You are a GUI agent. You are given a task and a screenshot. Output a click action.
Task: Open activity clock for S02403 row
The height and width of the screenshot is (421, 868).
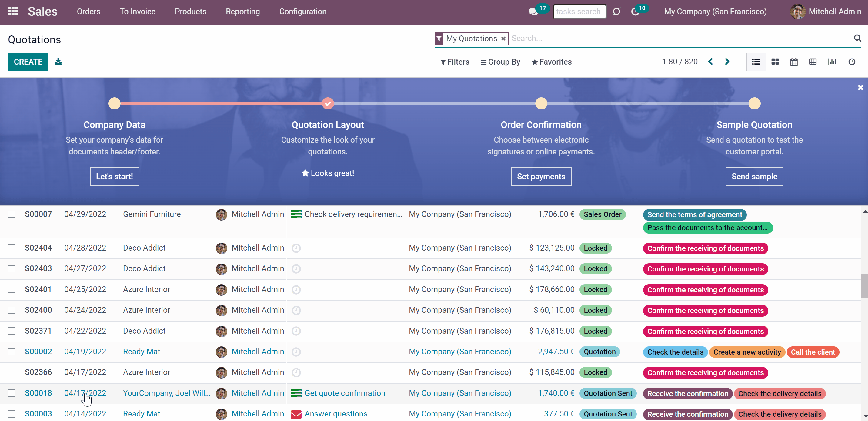(x=296, y=269)
